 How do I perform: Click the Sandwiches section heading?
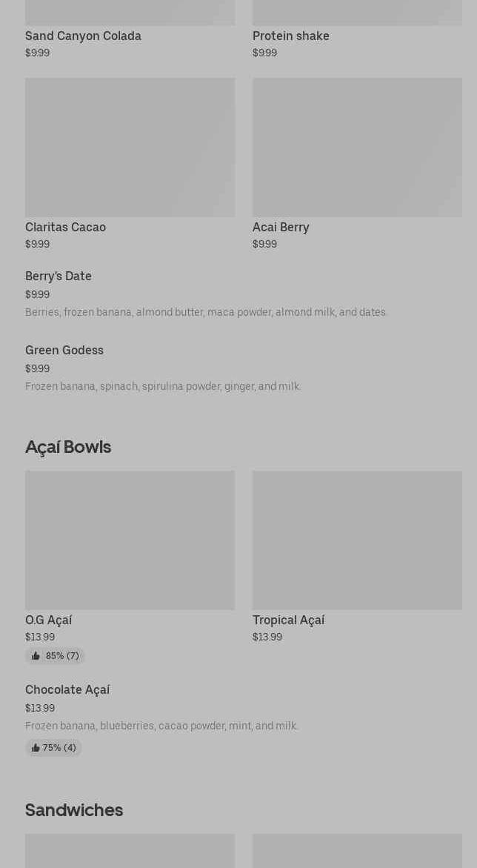click(74, 809)
